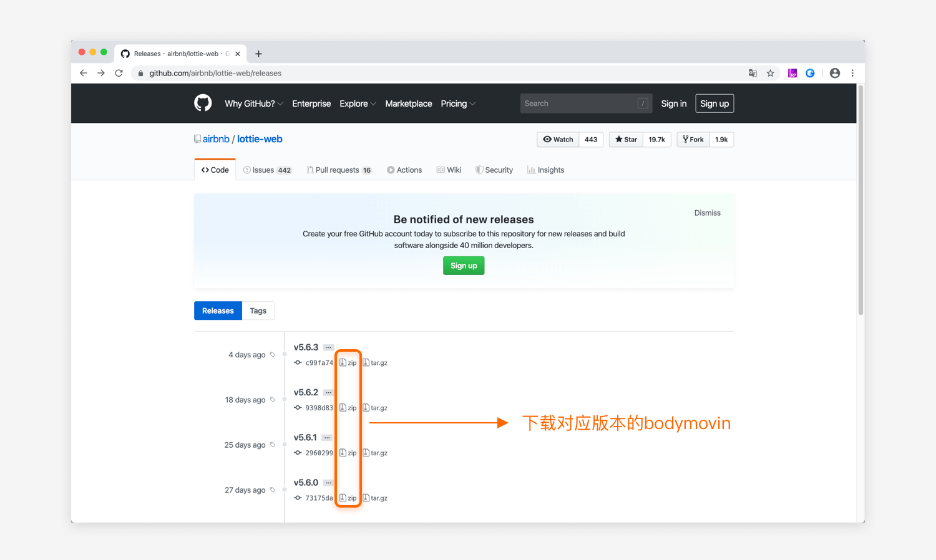Screen dimensions: 936x560
Task: Expand v5.6.2 ellipsis details
Action: pos(328,392)
